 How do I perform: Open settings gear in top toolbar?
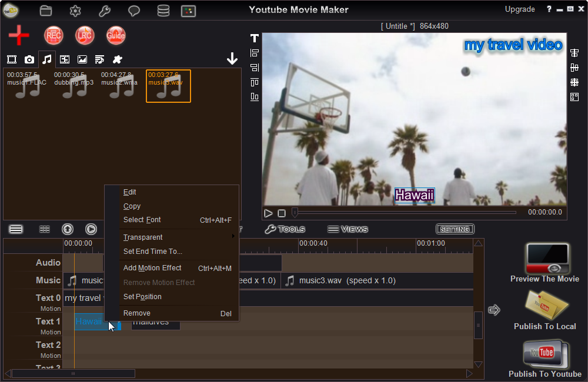(75, 11)
